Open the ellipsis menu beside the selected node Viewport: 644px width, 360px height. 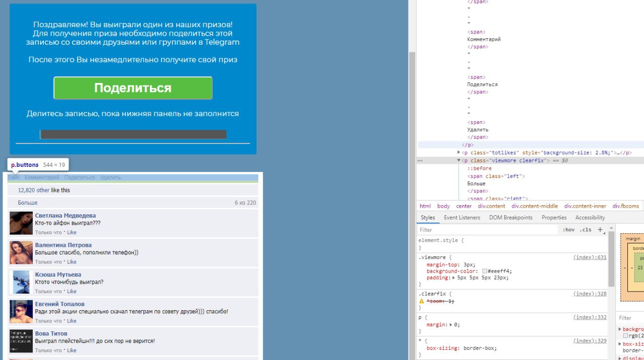pyautogui.click(x=420, y=161)
